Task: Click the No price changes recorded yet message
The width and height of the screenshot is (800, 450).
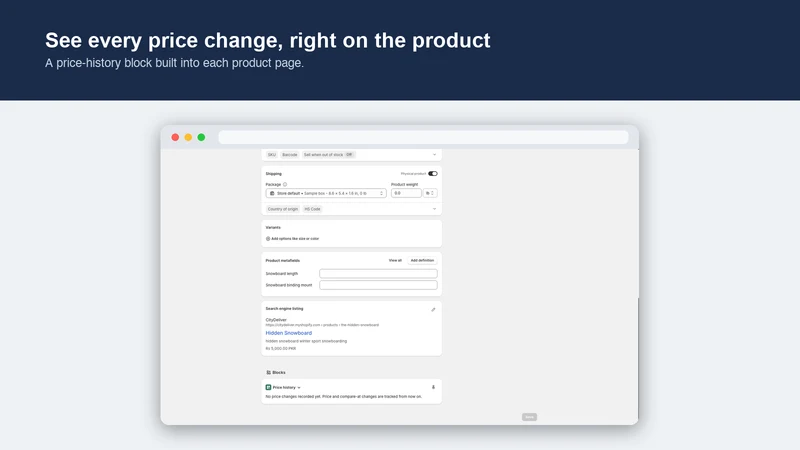Action: pos(344,396)
